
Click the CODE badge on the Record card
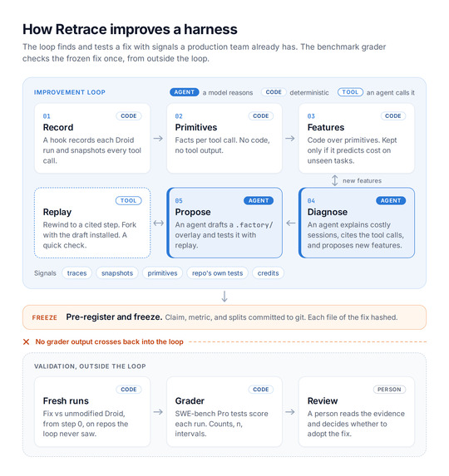(x=129, y=116)
